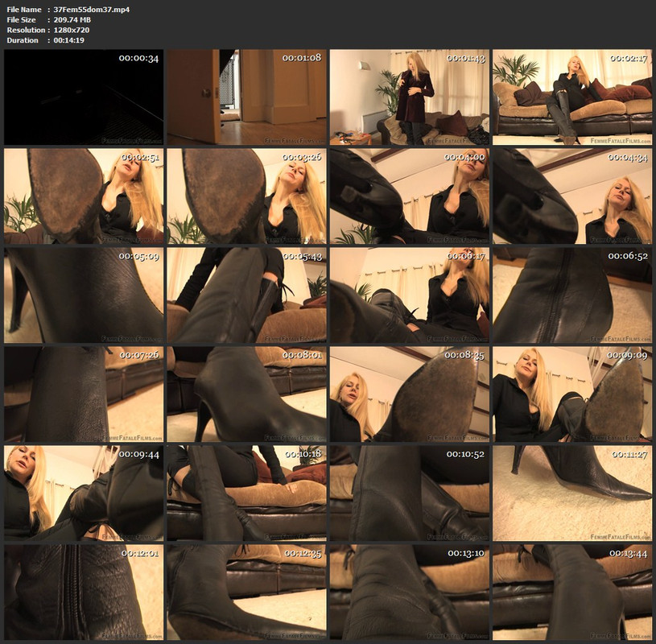Select the thumbnail timestamped 00:00:34
This screenshot has height=644, width=656.
[x=84, y=97]
